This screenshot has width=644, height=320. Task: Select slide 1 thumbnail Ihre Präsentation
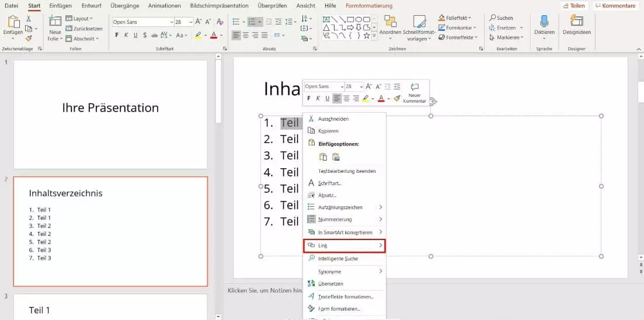(110, 114)
